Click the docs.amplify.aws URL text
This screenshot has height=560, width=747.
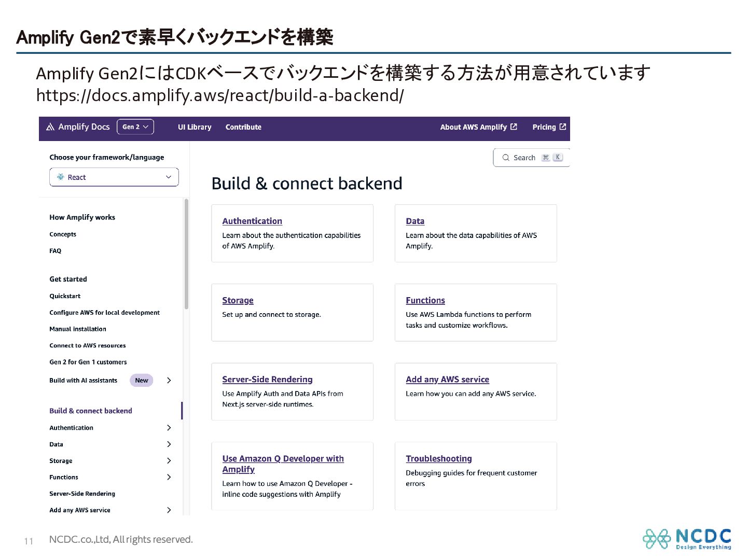point(220,96)
